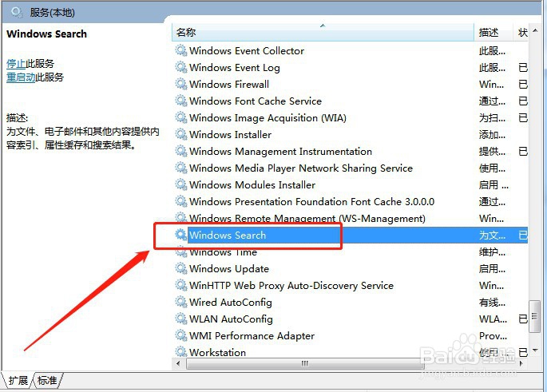Click the gear icon beside Windows Presentation Foundation Font Cache

(x=180, y=201)
